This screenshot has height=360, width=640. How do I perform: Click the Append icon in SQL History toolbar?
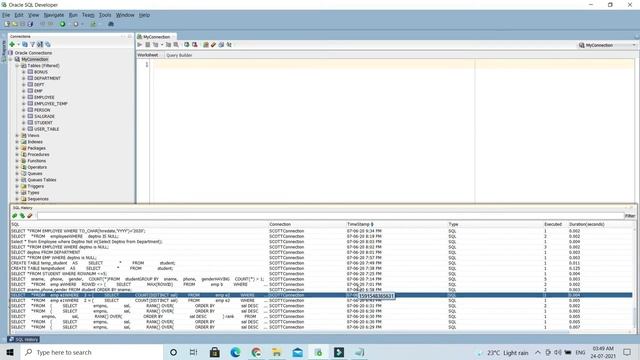(15, 216)
